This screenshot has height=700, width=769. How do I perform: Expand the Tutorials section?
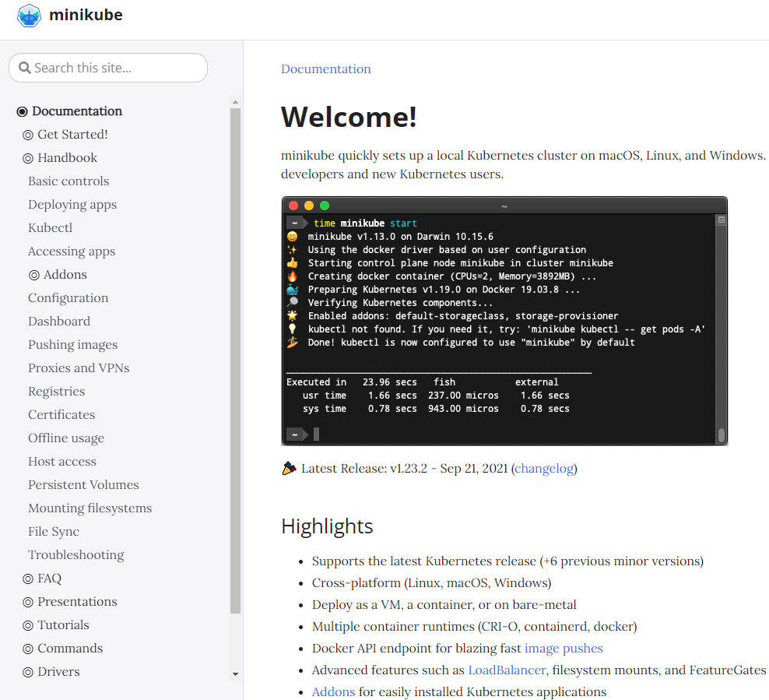click(63, 625)
